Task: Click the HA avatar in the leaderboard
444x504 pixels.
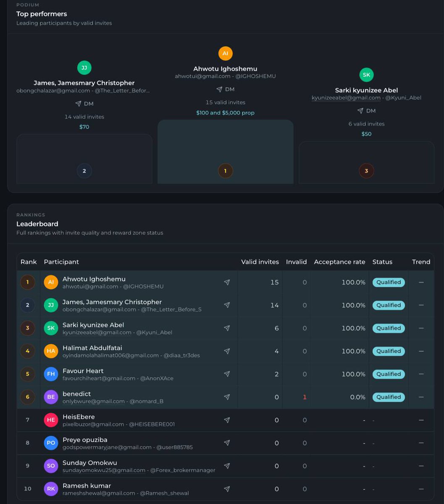Action: click(51, 351)
